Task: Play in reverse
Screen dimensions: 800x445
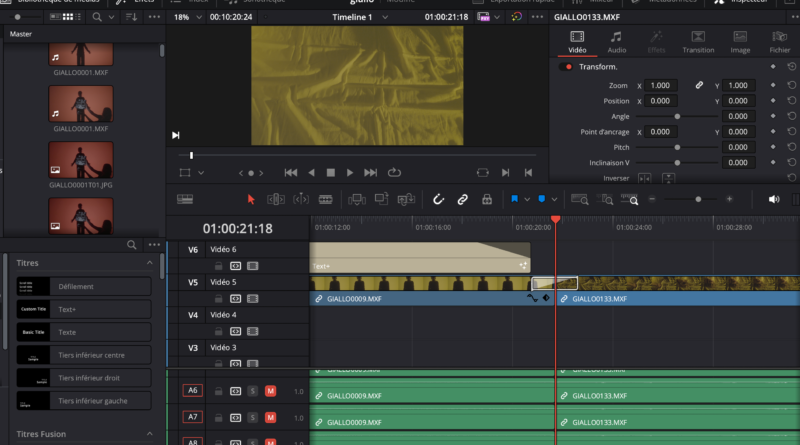Action: pos(311,172)
